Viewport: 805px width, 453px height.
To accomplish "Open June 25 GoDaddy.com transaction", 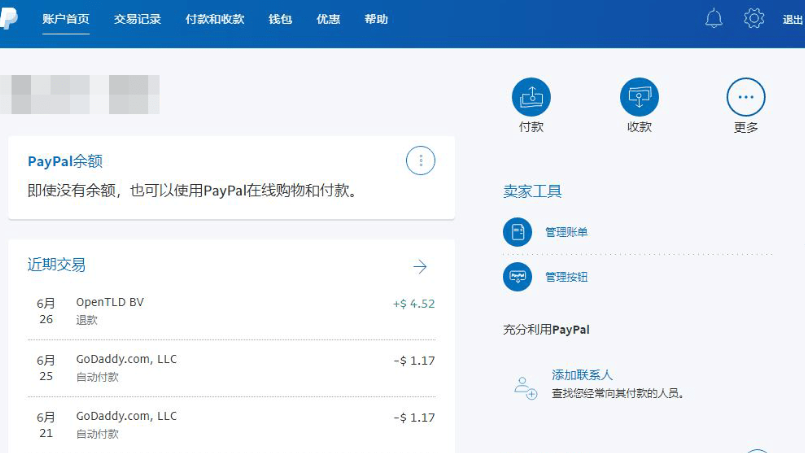I will [232, 368].
